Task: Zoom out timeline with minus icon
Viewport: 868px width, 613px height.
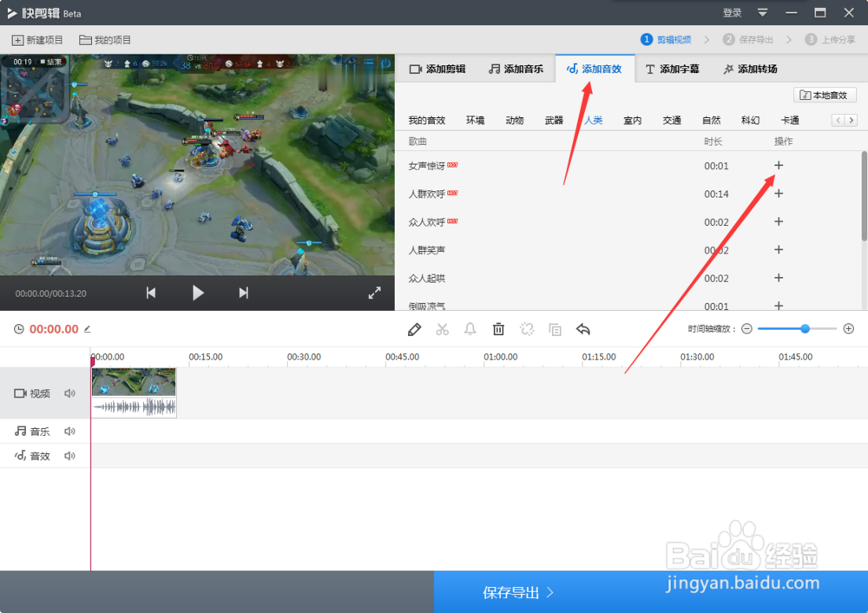Action: click(746, 329)
